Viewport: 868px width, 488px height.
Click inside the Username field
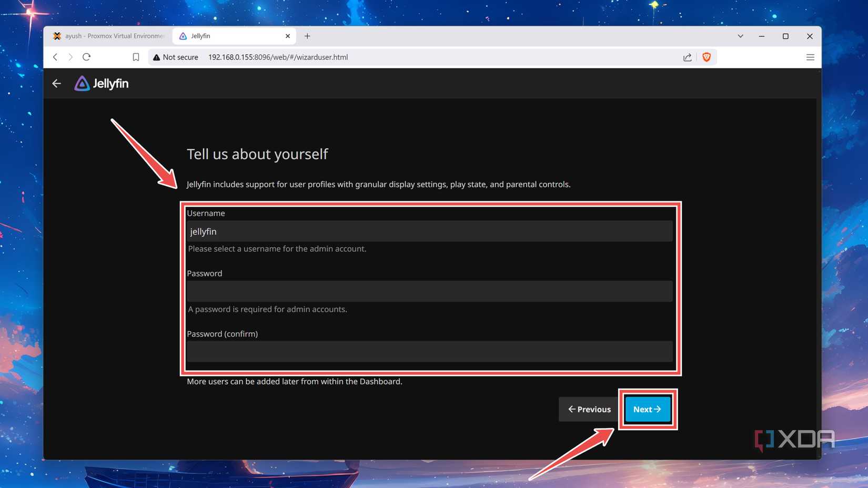coord(429,231)
